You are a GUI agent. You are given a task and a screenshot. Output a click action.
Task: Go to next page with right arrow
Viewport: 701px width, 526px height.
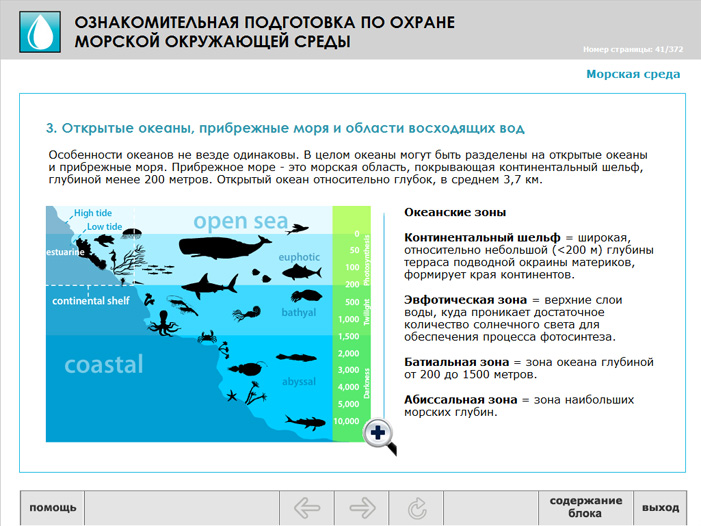click(x=362, y=508)
